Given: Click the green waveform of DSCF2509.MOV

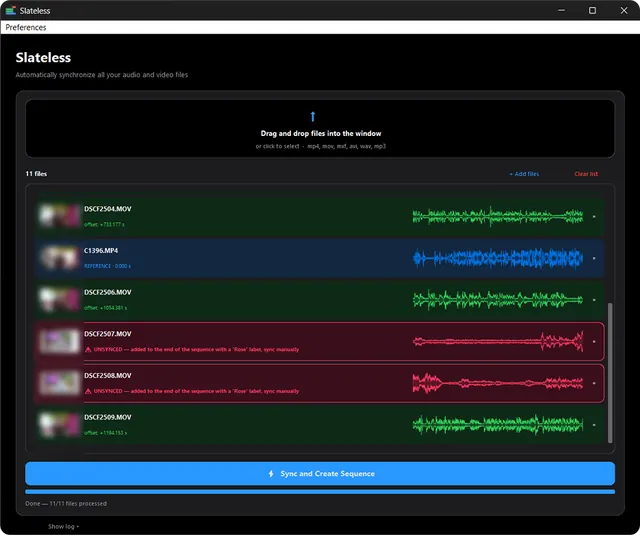Looking at the screenshot, I should pyautogui.click(x=498, y=424).
